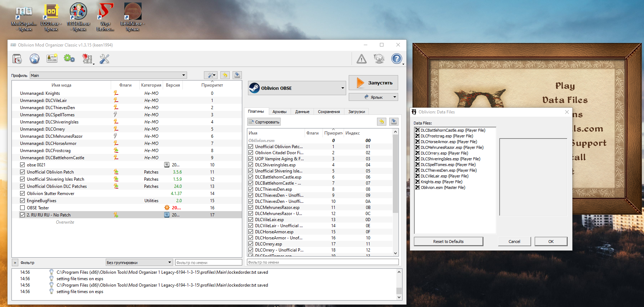The width and height of the screenshot is (644, 307).
Task: Open the Executables gears icon
Action: click(69, 59)
